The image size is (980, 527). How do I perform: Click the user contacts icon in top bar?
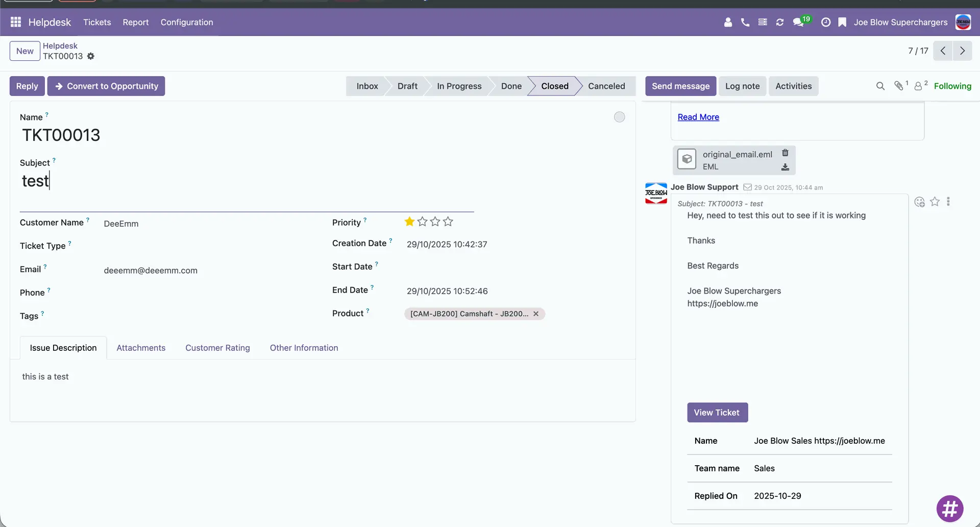(728, 22)
